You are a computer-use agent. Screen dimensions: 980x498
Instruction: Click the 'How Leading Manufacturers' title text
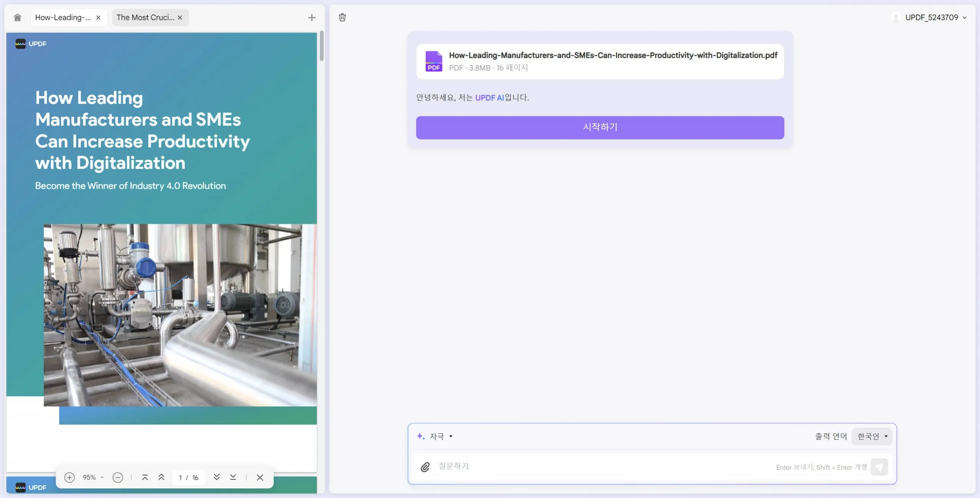(x=142, y=130)
